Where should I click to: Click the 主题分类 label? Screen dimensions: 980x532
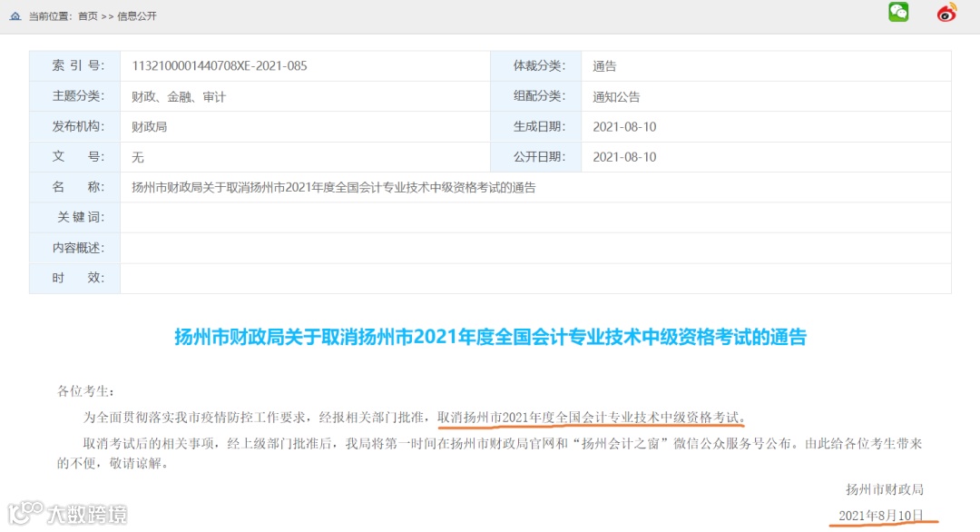click(x=78, y=95)
